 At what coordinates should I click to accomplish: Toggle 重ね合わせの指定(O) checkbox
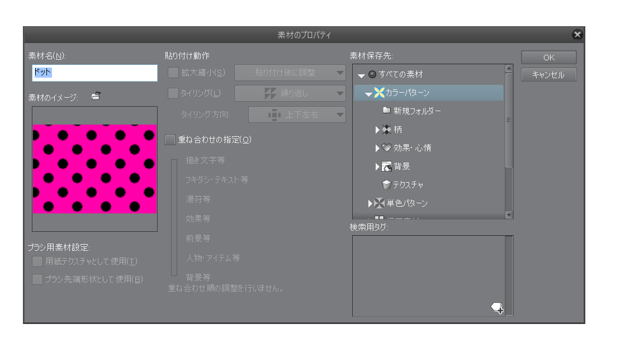point(170,140)
